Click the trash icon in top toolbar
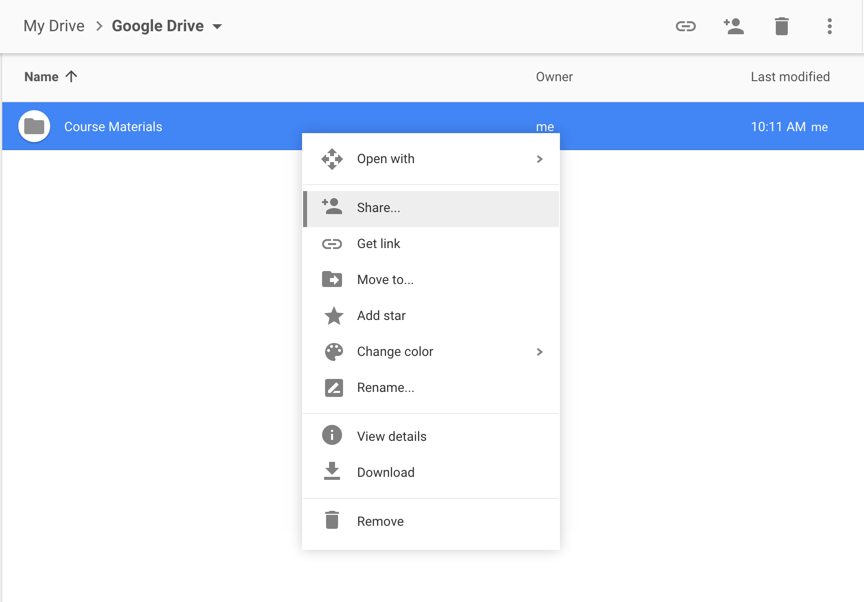Screen dimensions: 864x602 pyautogui.click(x=781, y=26)
